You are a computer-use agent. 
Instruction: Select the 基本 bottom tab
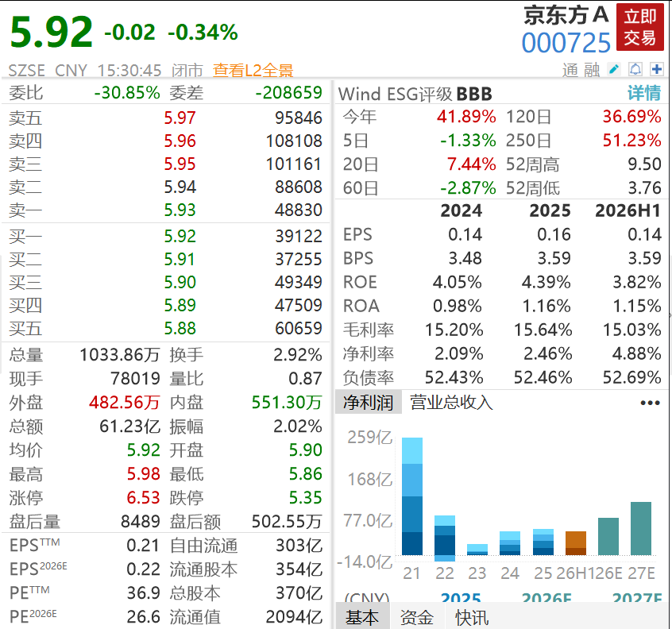point(362,617)
